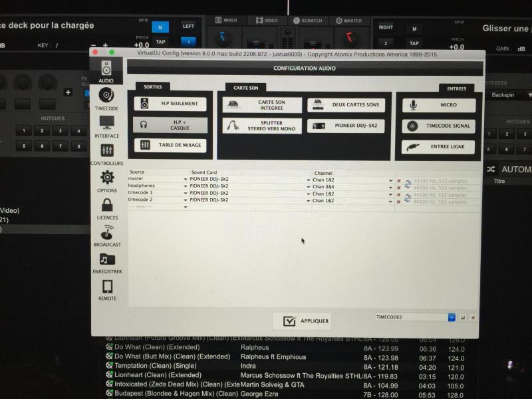532x399 pixels.
Task: Toggle the LEFT deck button
Action: coord(188,26)
